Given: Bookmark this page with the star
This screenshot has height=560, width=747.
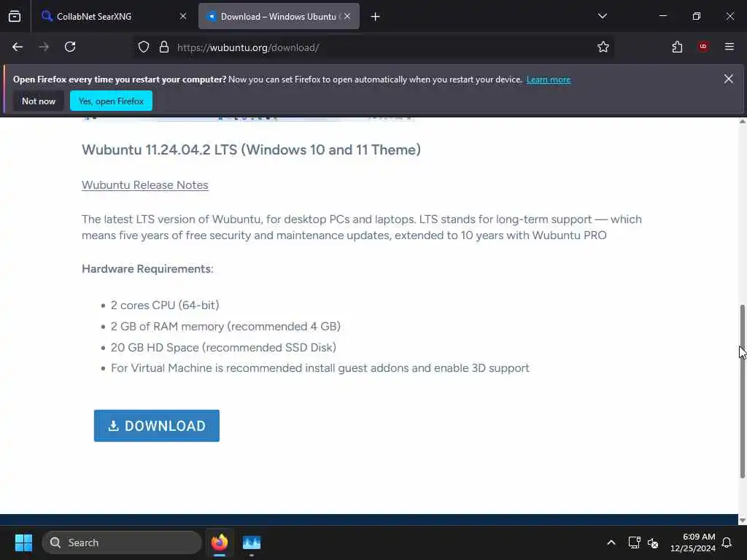Looking at the screenshot, I should coord(603,47).
